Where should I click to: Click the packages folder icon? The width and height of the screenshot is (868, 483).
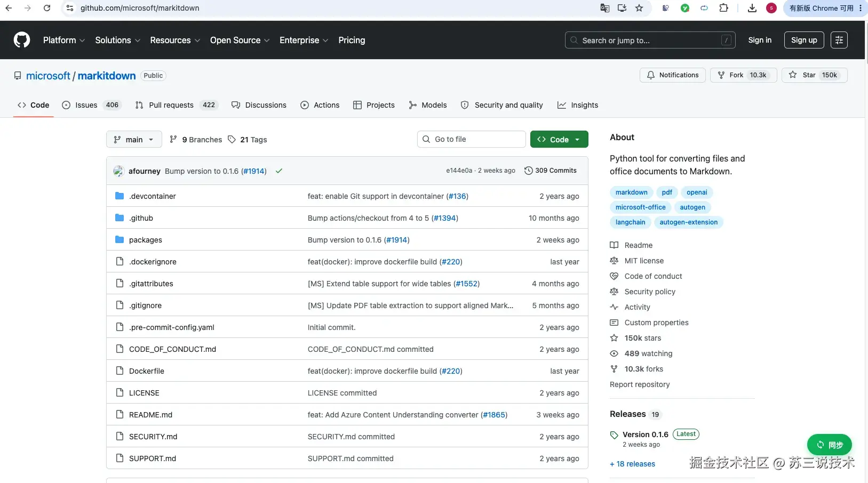[120, 240]
